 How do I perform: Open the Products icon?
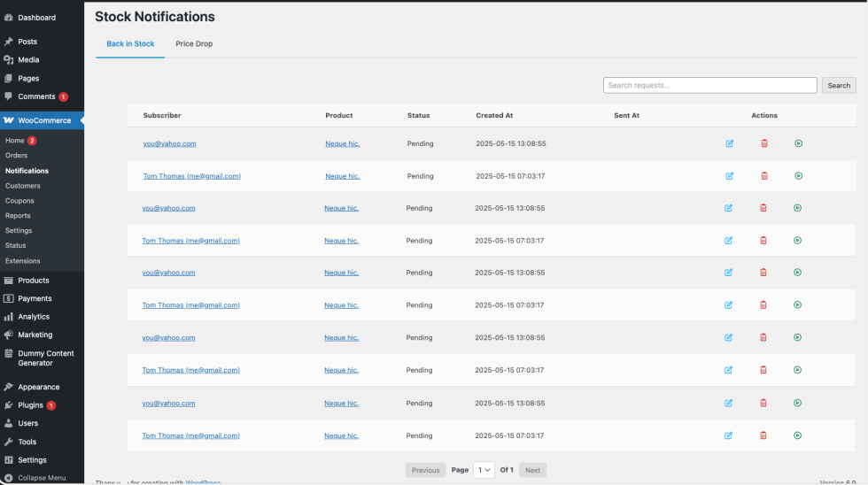[x=8, y=281]
